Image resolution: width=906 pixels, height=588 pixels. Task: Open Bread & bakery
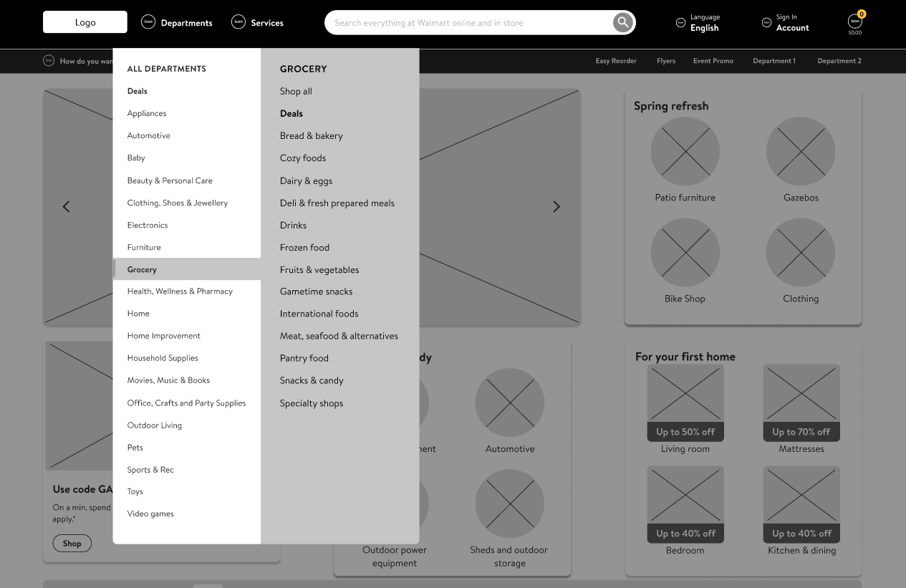[312, 135]
